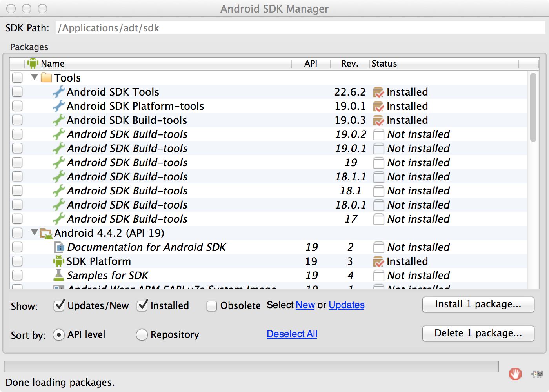The width and height of the screenshot is (549, 392).
Task: Click the Android 4.4.2 platform folder icon
Action: 46,233
